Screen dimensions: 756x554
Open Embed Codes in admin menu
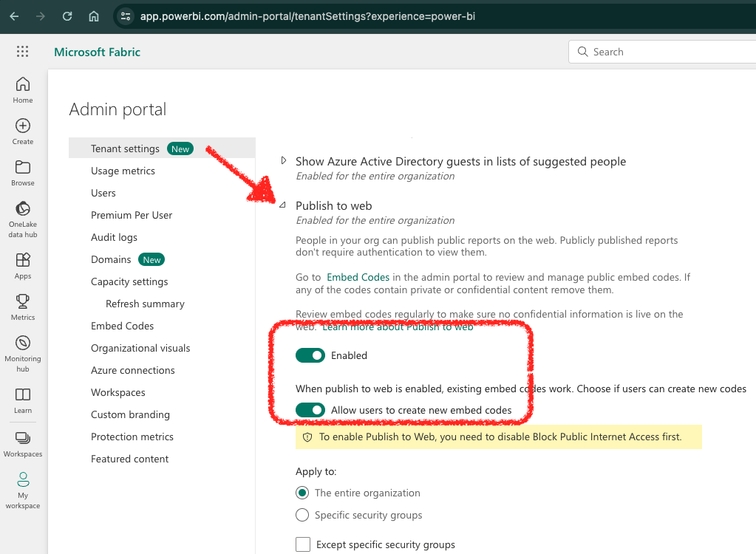(x=122, y=326)
